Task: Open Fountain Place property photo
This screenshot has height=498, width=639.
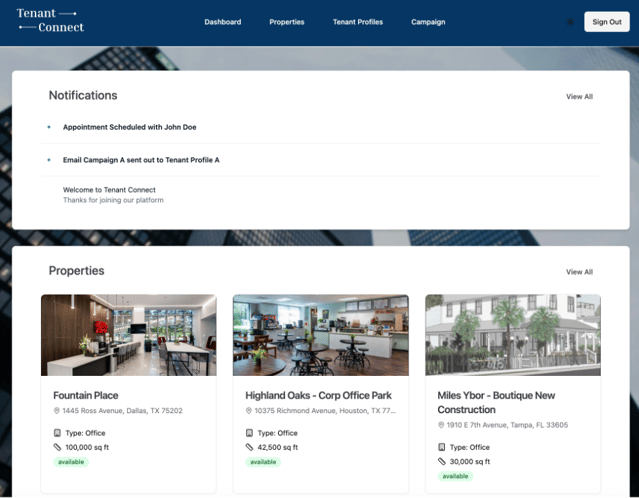Action: click(x=129, y=335)
